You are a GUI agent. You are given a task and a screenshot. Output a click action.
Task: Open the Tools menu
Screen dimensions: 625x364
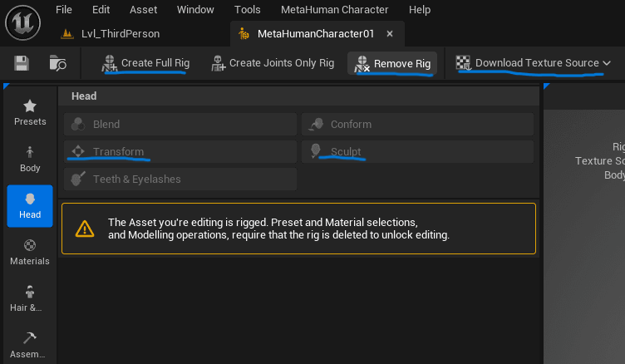(x=247, y=10)
